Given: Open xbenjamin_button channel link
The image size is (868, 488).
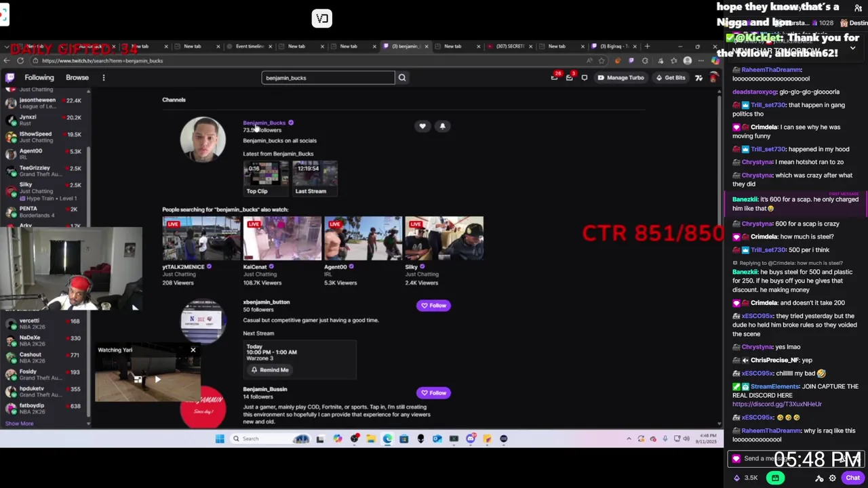Looking at the screenshot, I should pyautogui.click(x=267, y=302).
